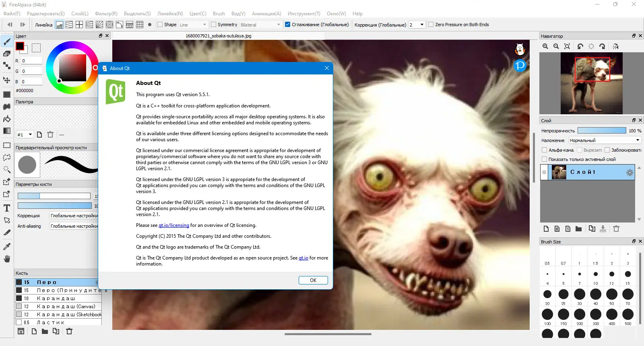Screen dimensions: 644x346
Task: Open the Фильтр(R) menu
Action: pos(106,14)
